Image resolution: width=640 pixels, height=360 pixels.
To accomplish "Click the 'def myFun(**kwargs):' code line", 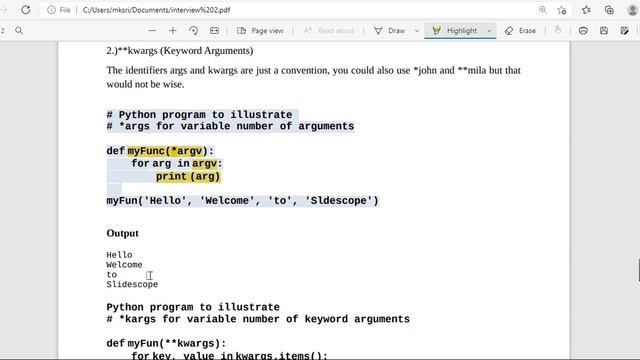I will [x=166, y=343].
